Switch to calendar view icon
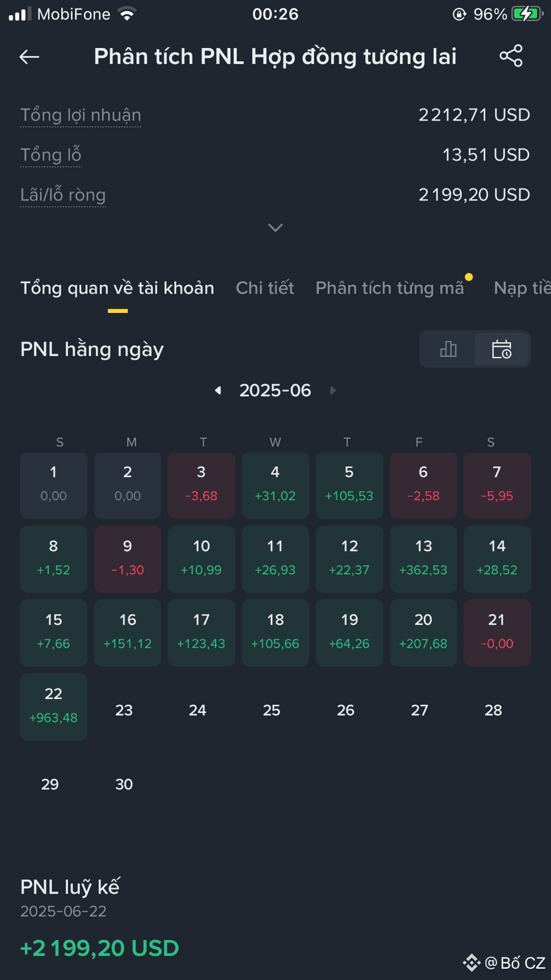Viewport: 551px width, 980px height. pyautogui.click(x=502, y=349)
